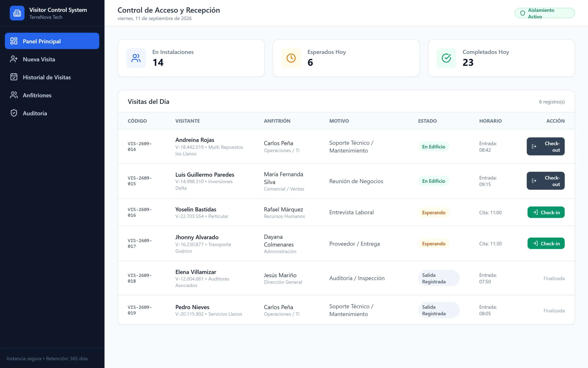The height and width of the screenshot is (368, 588).
Task: Click the Completados Hoy value 23
Action: tap(468, 63)
